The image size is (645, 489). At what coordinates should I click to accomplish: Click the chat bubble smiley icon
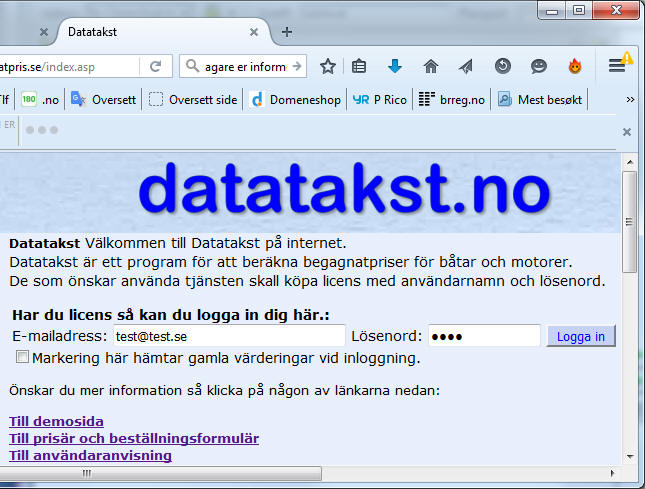click(x=539, y=67)
